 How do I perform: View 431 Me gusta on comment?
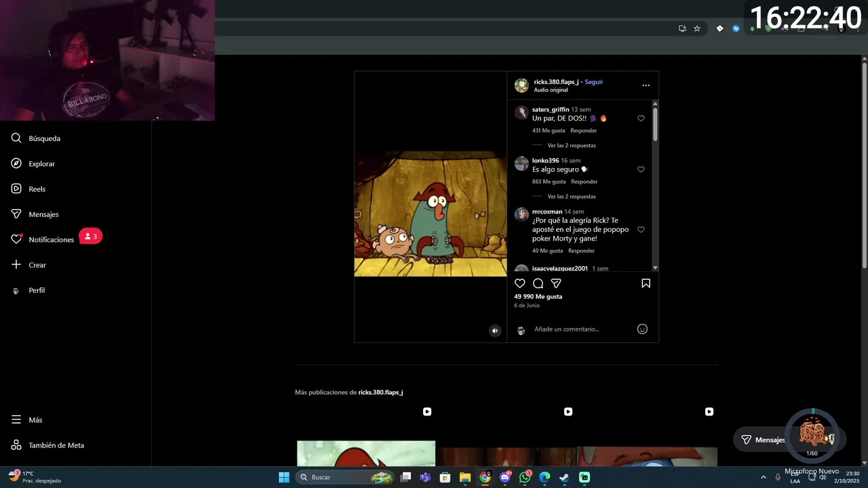tap(549, 131)
